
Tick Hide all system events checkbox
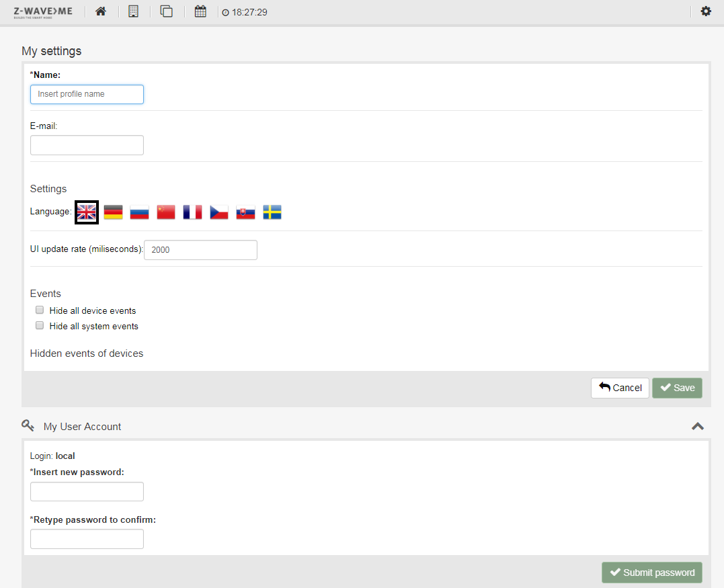(40, 326)
